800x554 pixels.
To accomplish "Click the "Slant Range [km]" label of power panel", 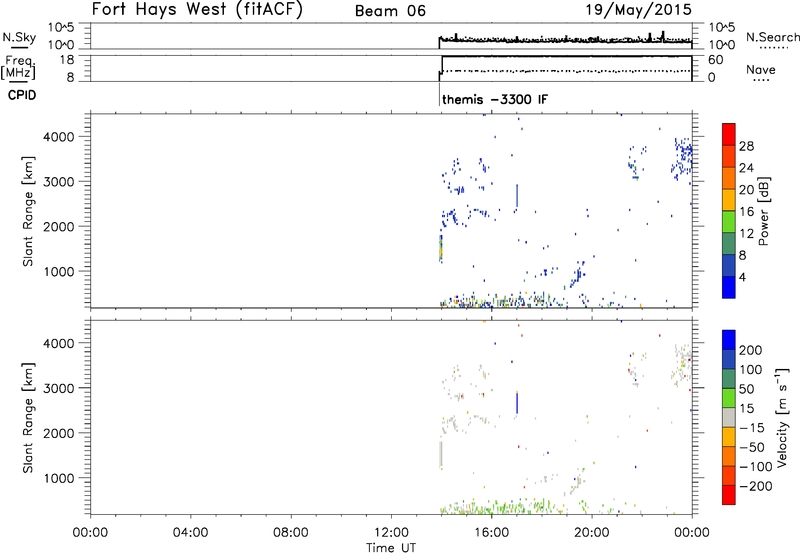I will pyautogui.click(x=28, y=211).
